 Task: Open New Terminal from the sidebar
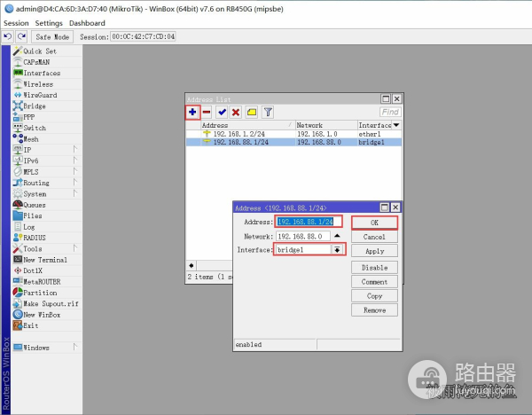coord(44,260)
